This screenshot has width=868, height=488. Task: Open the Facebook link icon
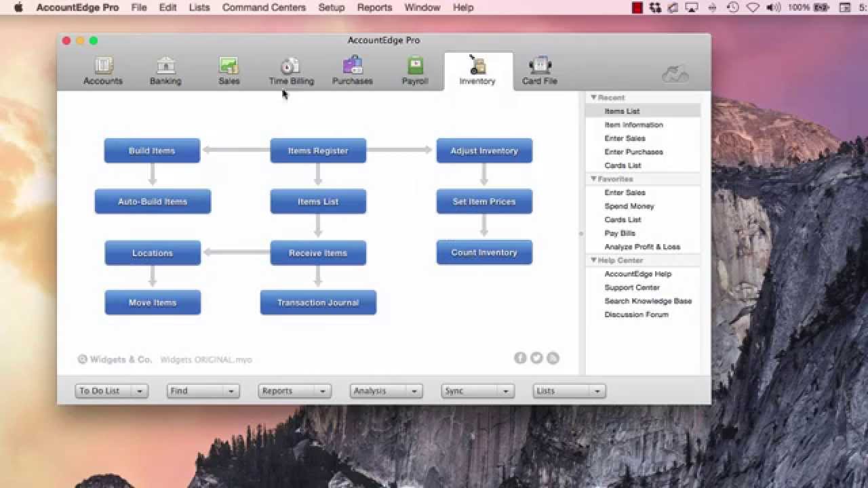point(520,358)
